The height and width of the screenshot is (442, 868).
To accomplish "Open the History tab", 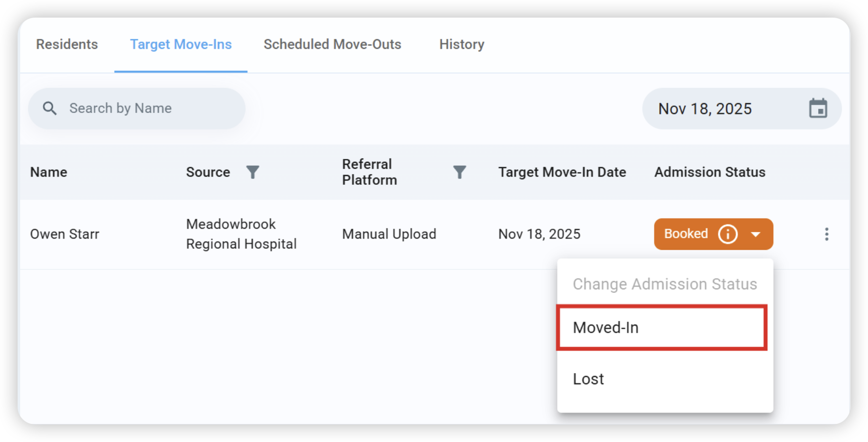I will [461, 44].
